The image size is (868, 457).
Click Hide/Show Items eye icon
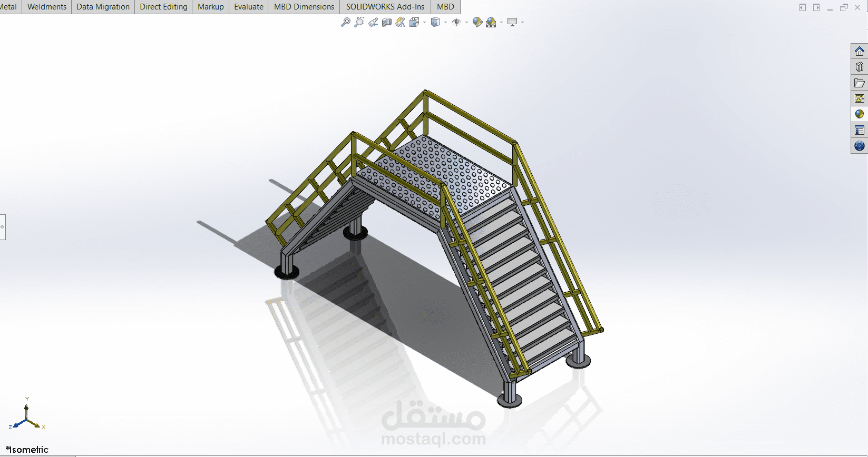click(x=456, y=22)
